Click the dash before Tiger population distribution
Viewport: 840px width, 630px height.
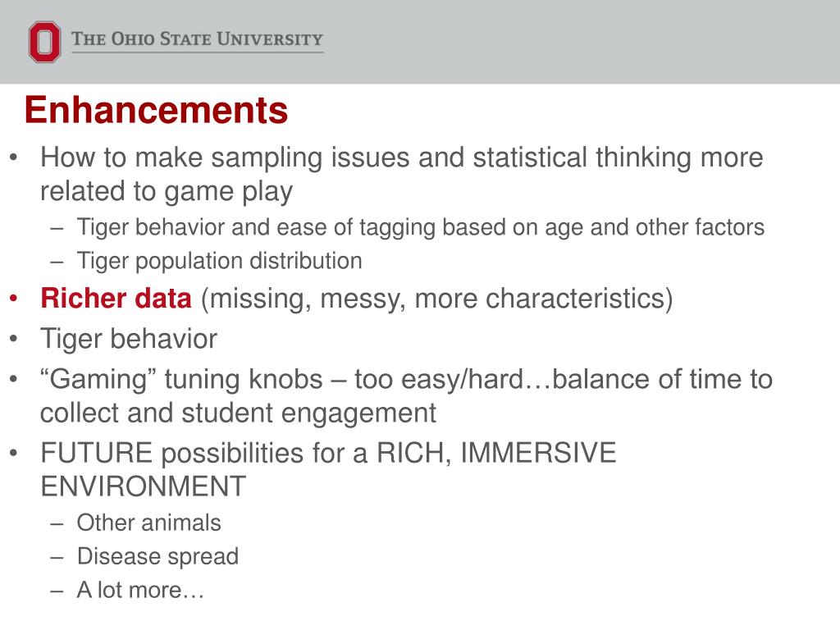pos(57,262)
